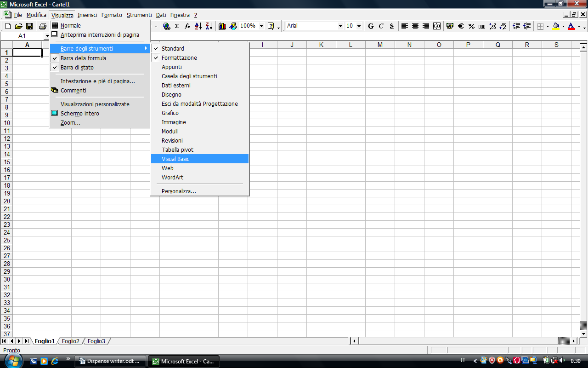The height and width of the screenshot is (368, 588).
Task: Enable the Visual Basic toolbar
Action: coord(200,159)
